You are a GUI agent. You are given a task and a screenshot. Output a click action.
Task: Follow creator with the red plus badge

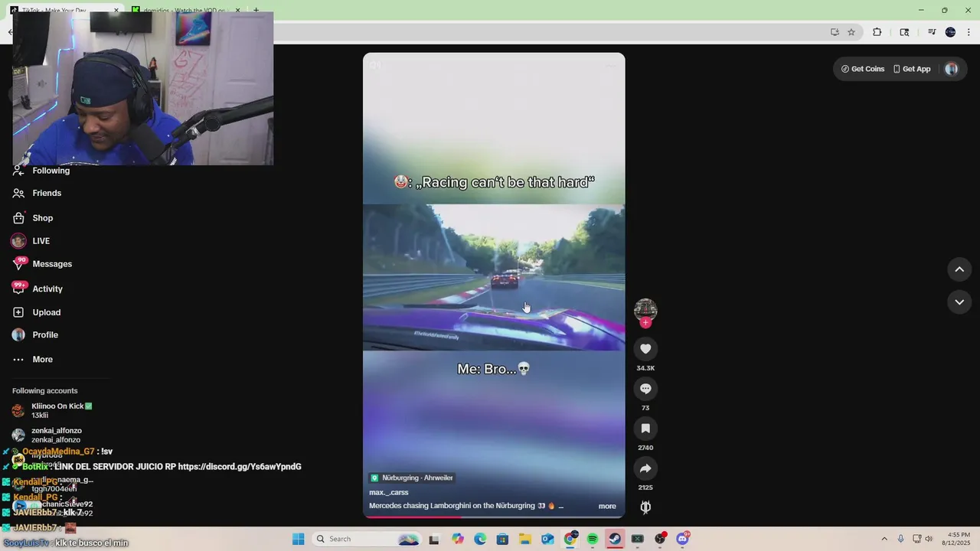[645, 323]
